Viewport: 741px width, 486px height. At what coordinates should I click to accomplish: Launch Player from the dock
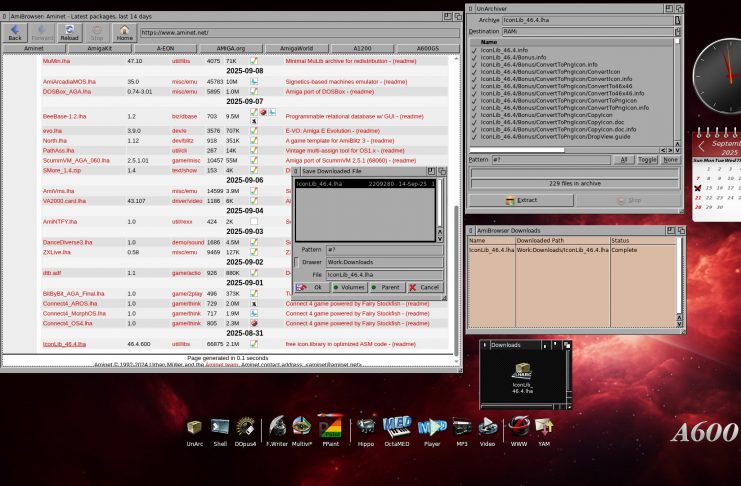(432, 427)
